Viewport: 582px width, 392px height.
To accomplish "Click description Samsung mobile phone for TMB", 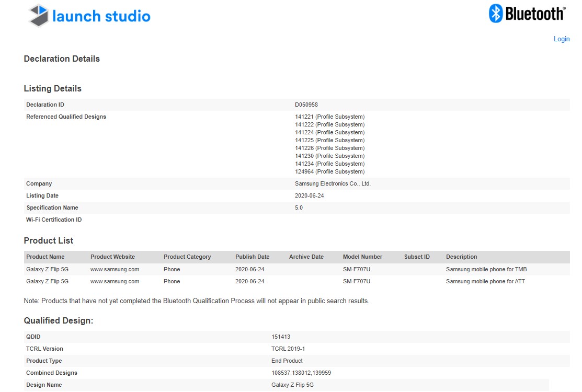I will tap(486, 269).
